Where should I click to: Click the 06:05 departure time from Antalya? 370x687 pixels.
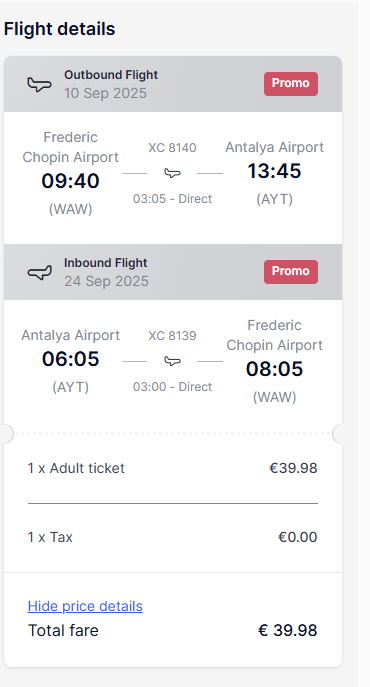click(71, 359)
